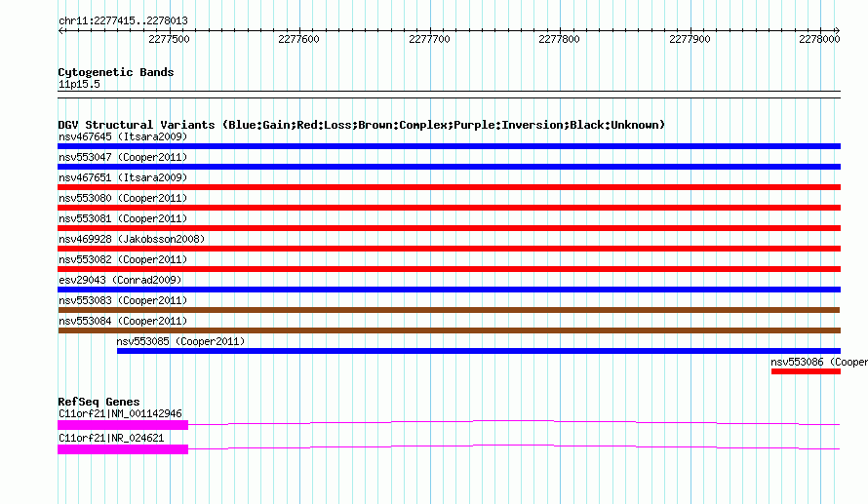This screenshot has height=504, width=868.
Task: Click the nsv467645 (Itsara2009) label
Action: coord(123,136)
